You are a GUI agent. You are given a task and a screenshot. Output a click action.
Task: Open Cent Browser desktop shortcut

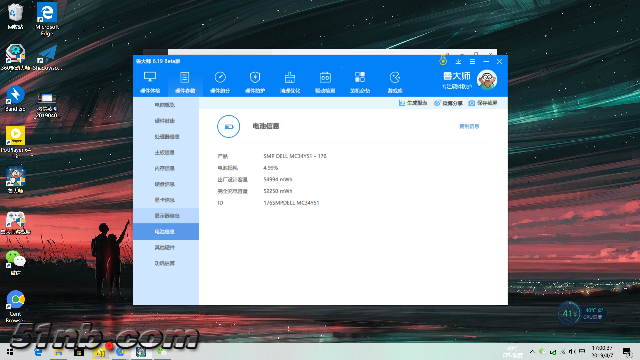15,306
